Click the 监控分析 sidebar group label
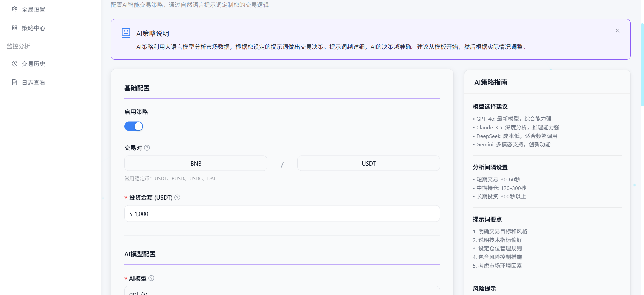Screen dimensions: 644x295 coord(19,46)
